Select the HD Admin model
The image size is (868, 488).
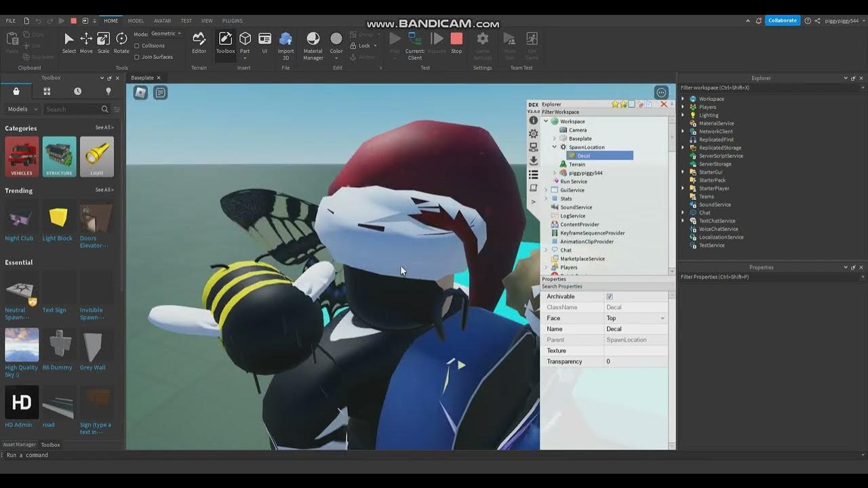pyautogui.click(x=22, y=407)
